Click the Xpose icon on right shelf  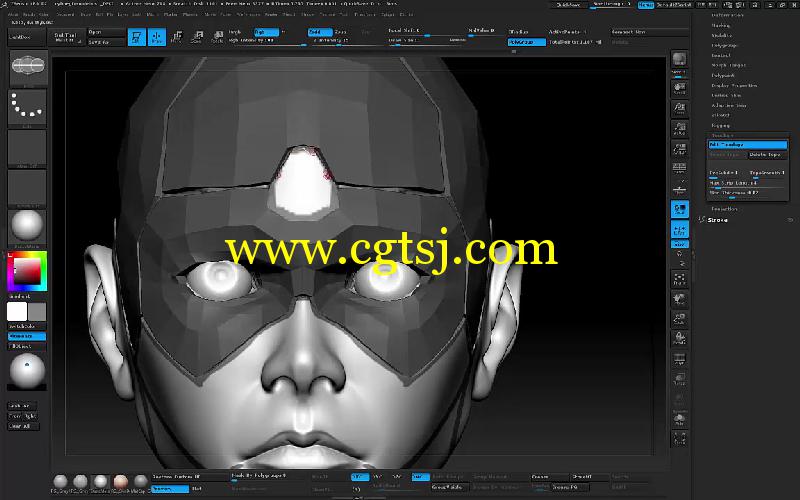pyautogui.click(x=679, y=438)
